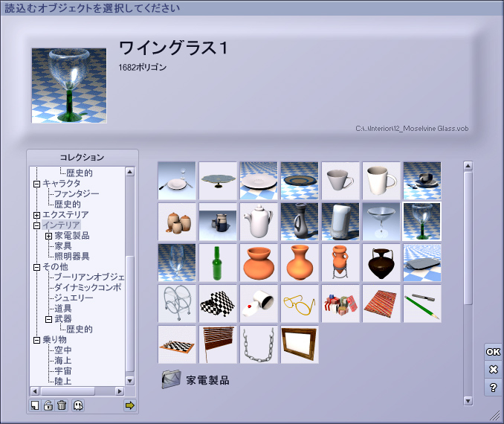The image size is (504, 424).
Task: Select 宇宙 under 乗り物
Action: click(x=63, y=371)
